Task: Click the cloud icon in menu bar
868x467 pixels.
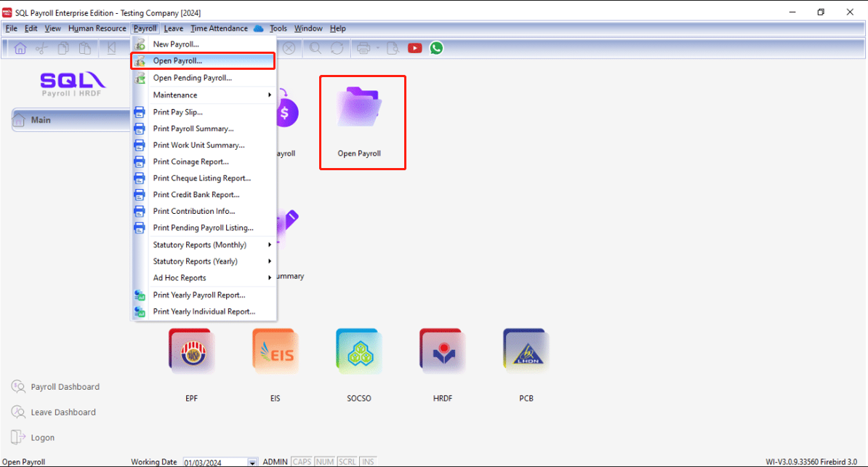Action: click(x=259, y=28)
